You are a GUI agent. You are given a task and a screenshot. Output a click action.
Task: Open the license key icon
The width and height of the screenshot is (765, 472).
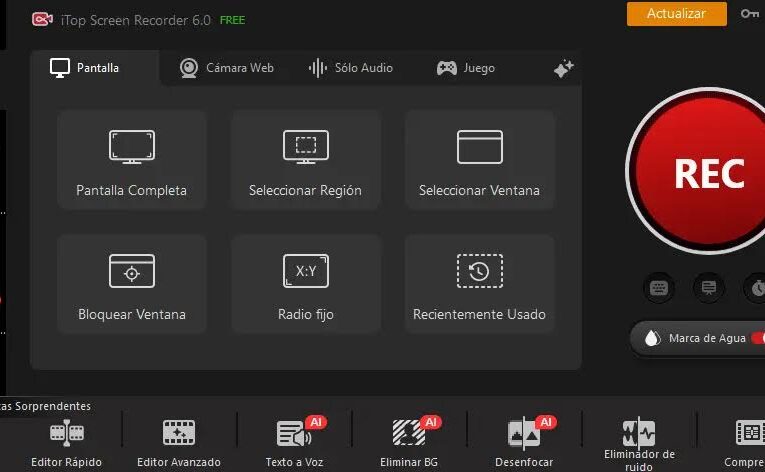[x=749, y=14]
